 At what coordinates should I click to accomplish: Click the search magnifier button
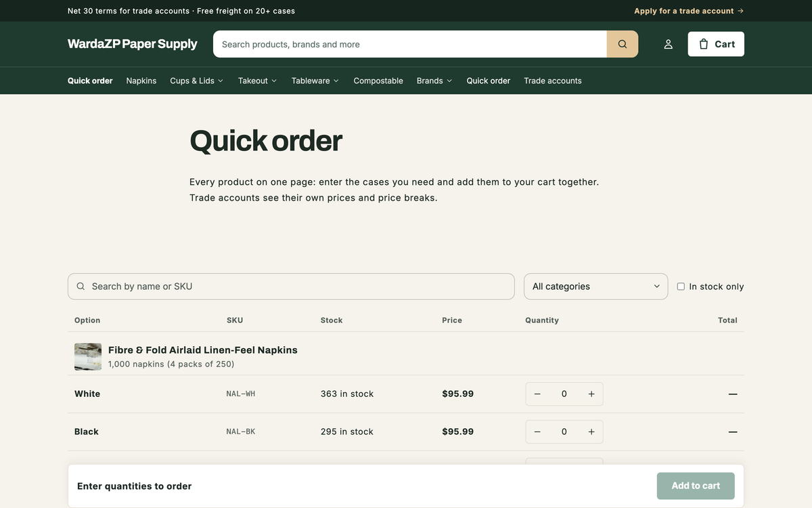(623, 44)
